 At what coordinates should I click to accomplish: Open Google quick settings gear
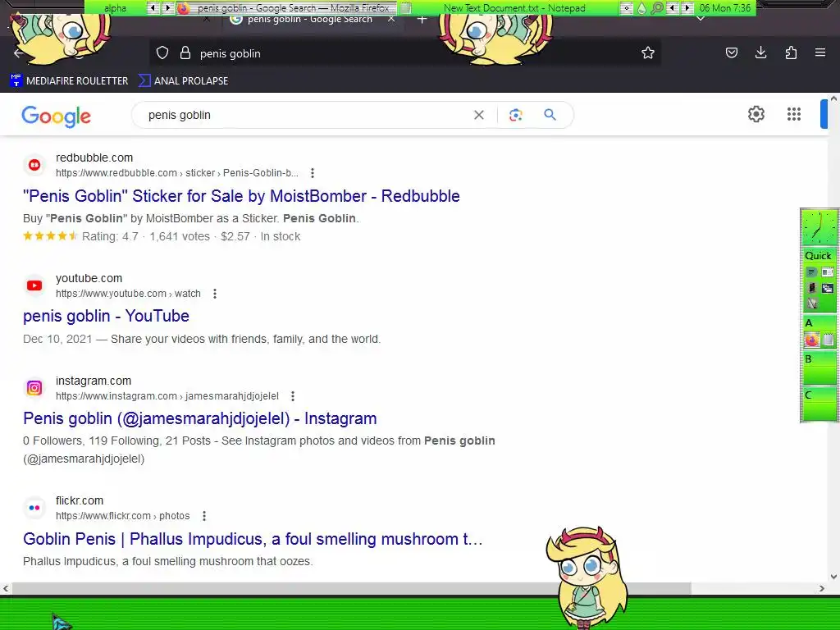pos(756,114)
